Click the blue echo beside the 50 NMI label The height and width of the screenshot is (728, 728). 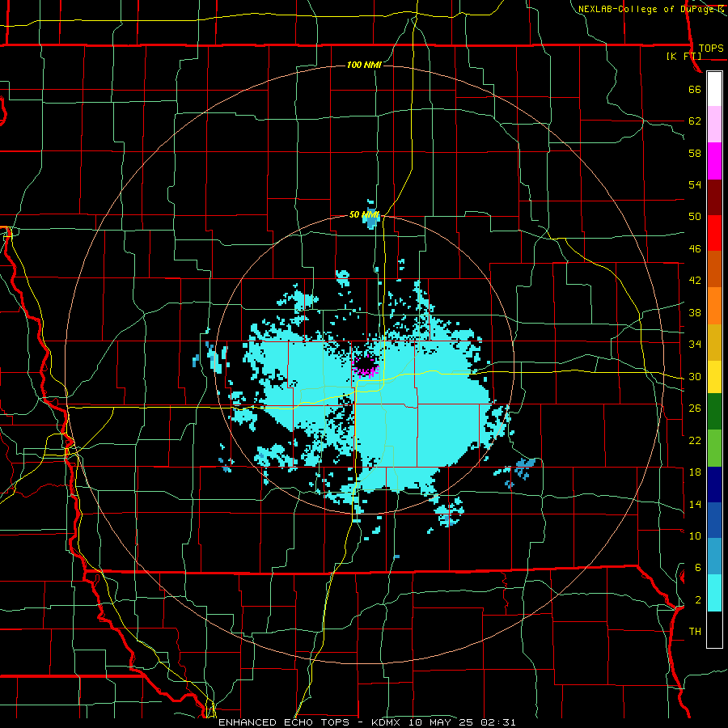tap(371, 219)
